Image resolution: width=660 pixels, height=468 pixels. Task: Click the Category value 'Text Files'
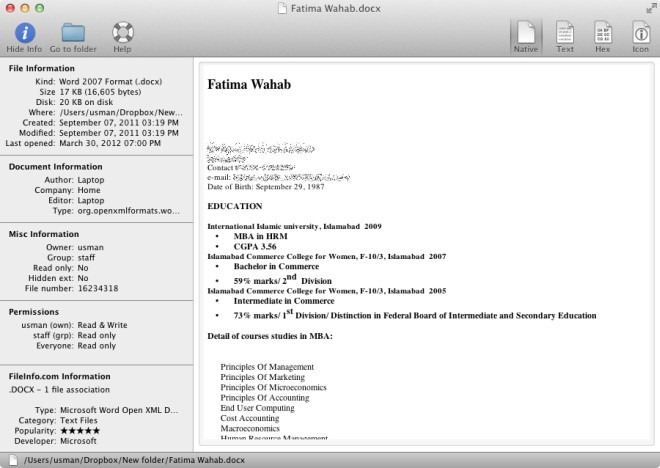tap(79, 420)
